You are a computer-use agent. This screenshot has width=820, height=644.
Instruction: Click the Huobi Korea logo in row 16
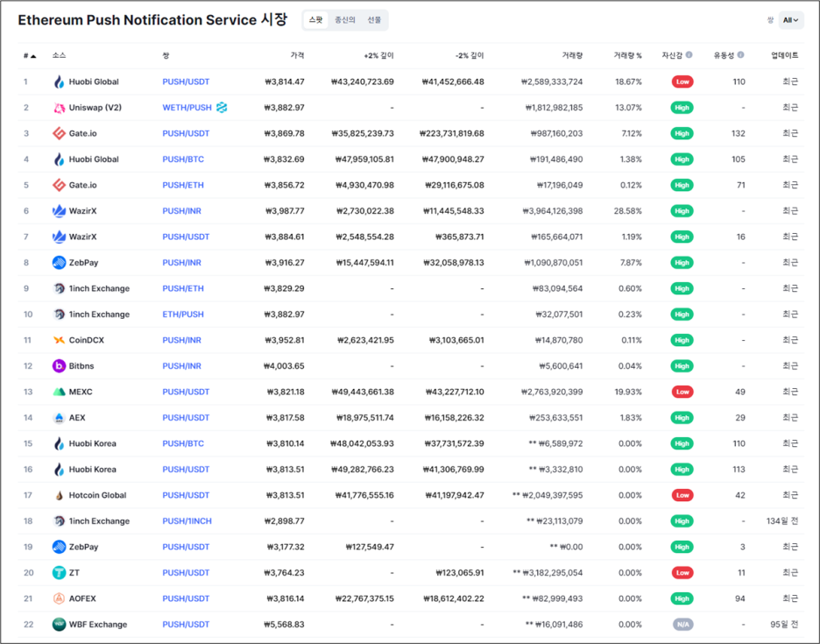59,470
